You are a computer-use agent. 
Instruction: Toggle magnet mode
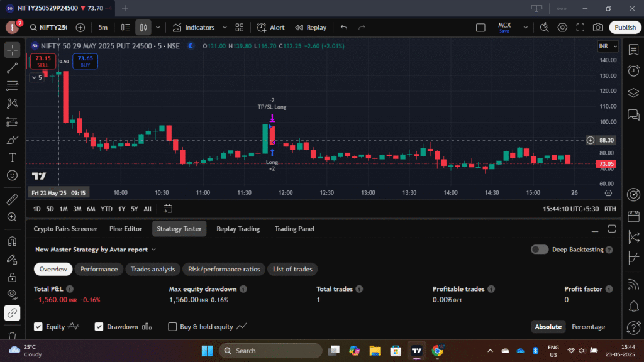tap(13, 241)
